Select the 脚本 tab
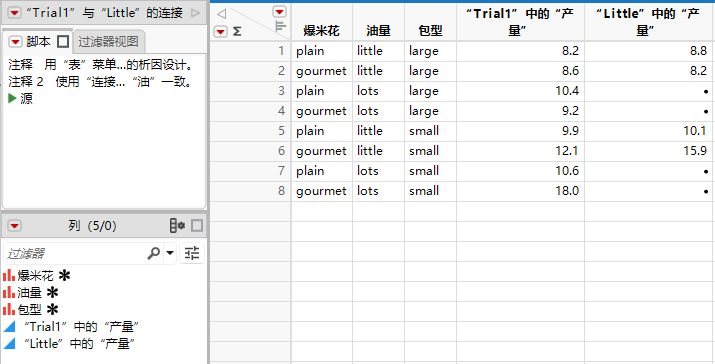The image size is (715, 364). pos(38,42)
